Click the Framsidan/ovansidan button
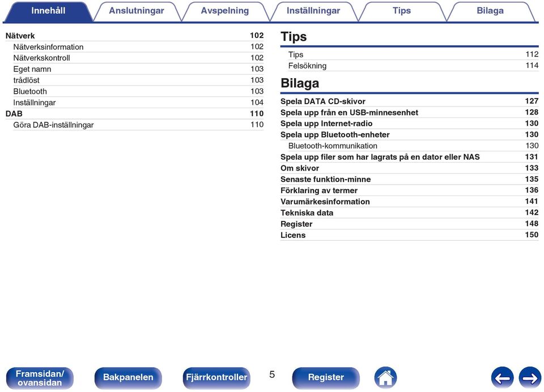Screen dimensions: 544x392 coord(40,378)
